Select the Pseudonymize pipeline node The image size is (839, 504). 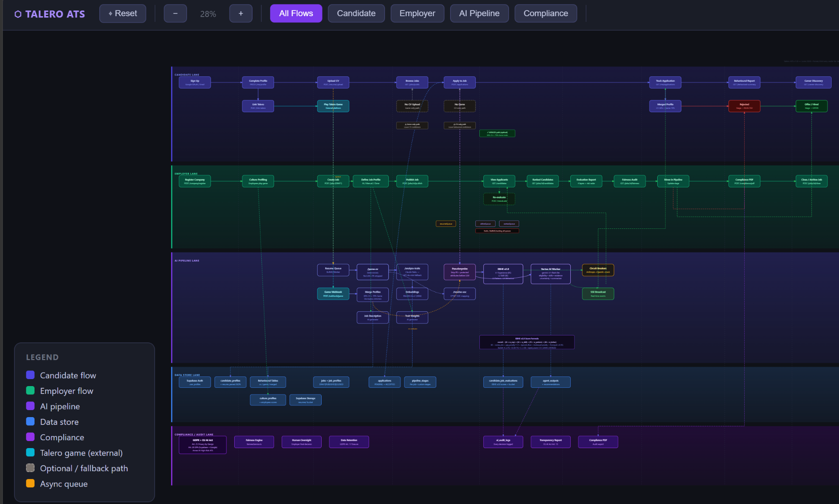460,272
